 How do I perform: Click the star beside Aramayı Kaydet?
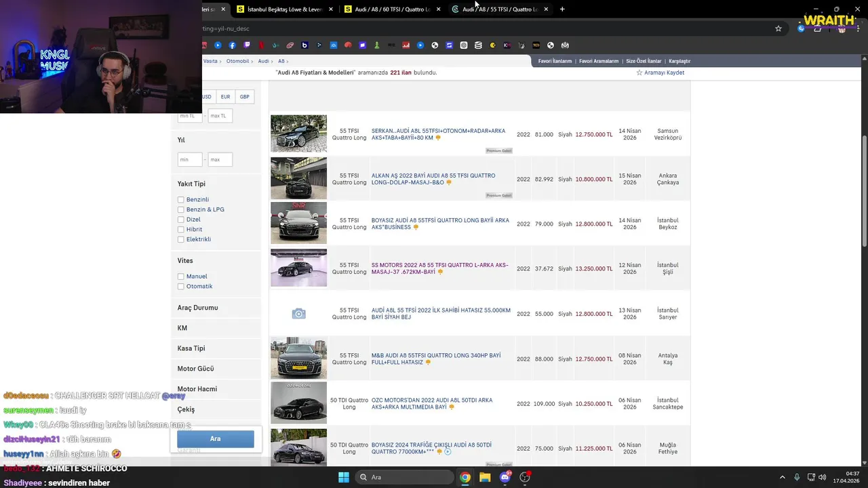pos(639,73)
